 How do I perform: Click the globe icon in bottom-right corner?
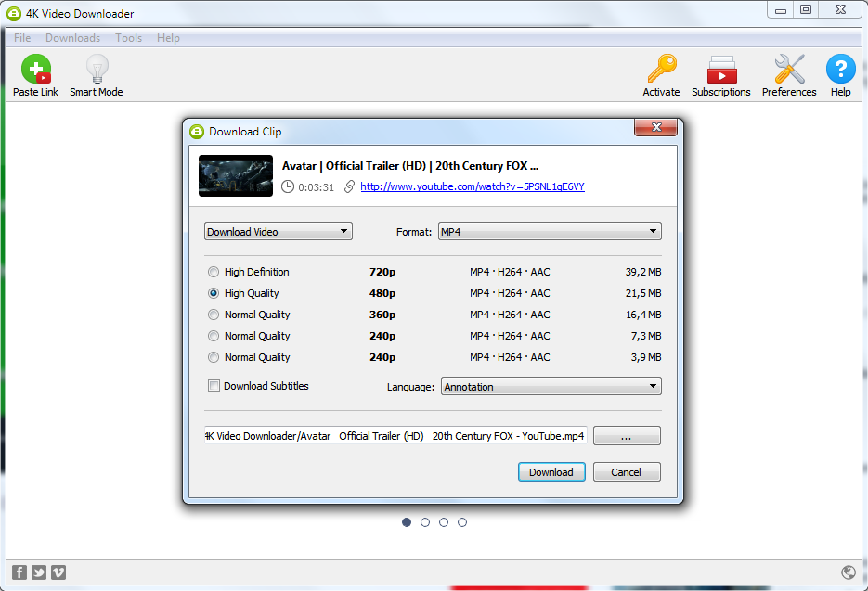tap(849, 572)
